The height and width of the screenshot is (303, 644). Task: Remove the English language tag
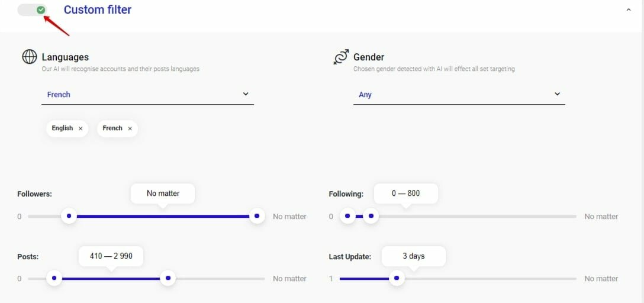coord(80,128)
